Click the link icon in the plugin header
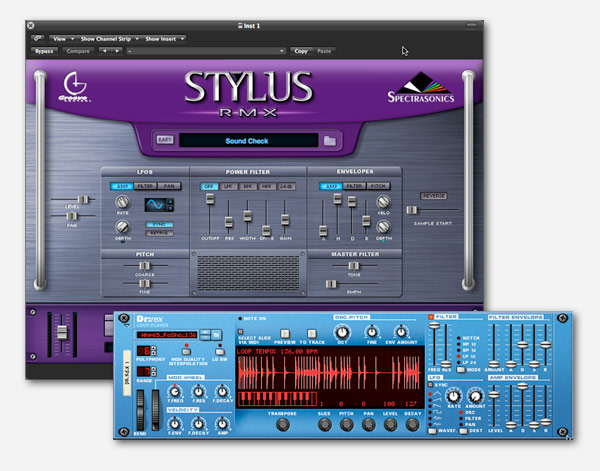 click(x=37, y=38)
